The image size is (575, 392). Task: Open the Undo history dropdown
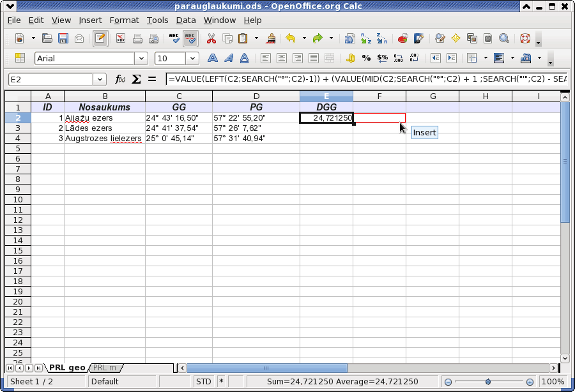304,38
